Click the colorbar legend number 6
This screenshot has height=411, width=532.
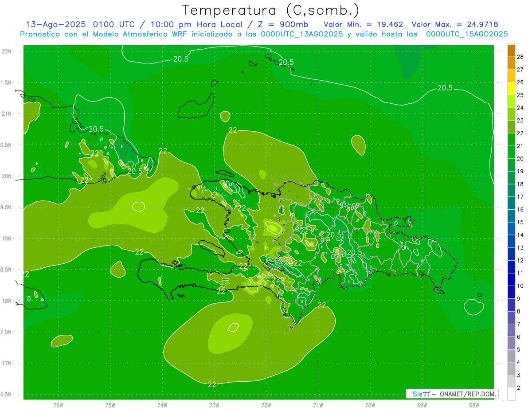pos(518,337)
